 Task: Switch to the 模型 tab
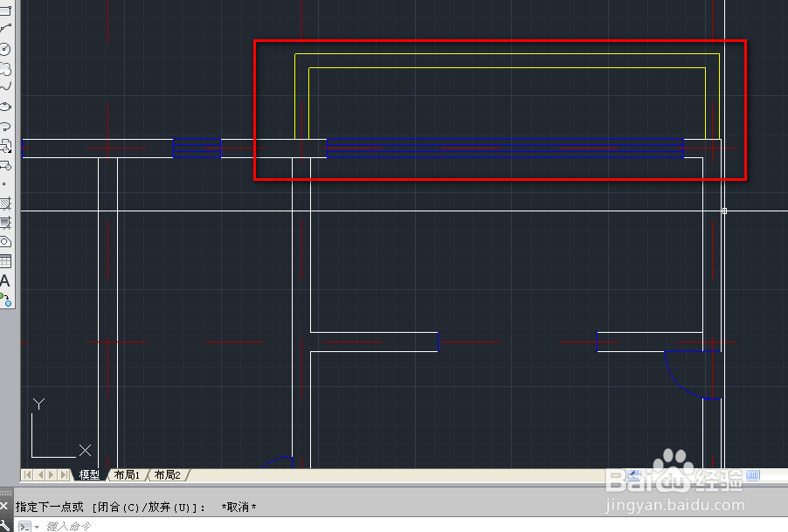click(89, 474)
